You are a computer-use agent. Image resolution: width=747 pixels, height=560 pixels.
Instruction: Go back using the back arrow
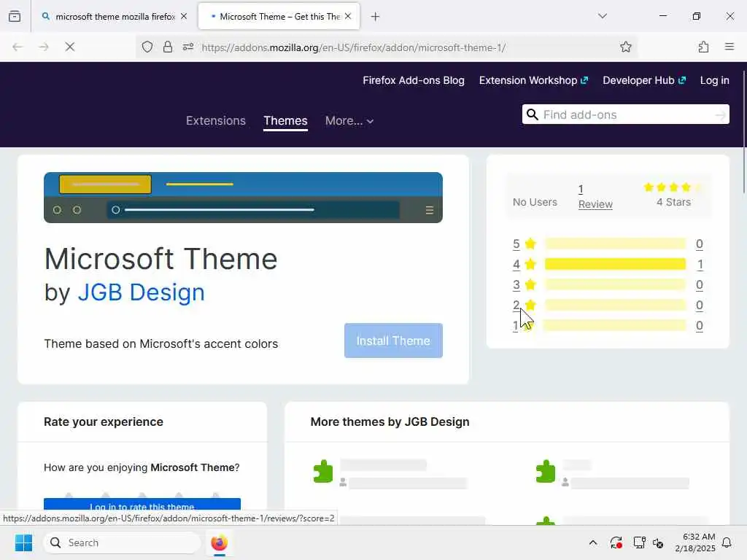tap(18, 47)
